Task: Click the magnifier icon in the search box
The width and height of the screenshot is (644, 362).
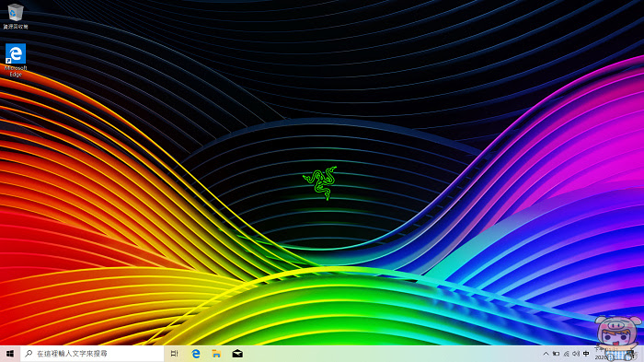Action: click(x=29, y=354)
